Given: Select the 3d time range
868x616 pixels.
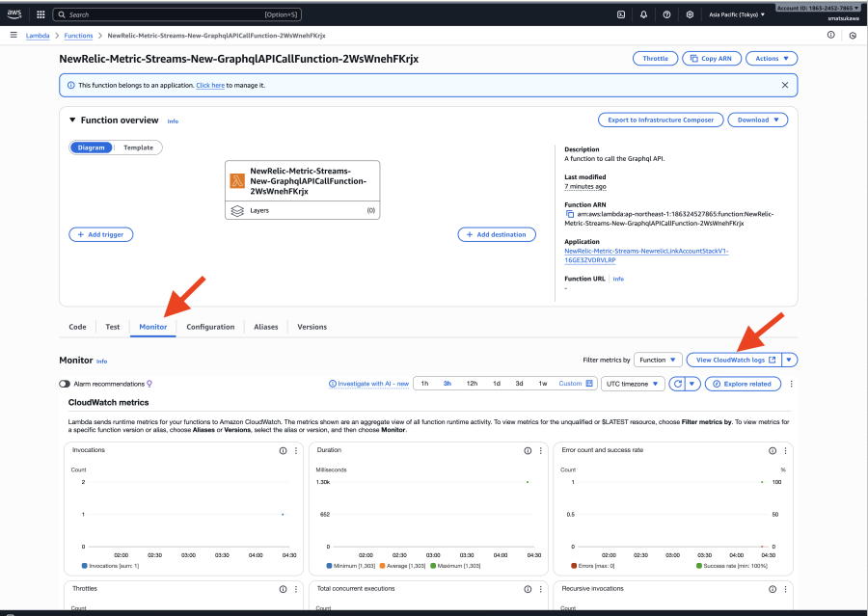Looking at the screenshot, I should click(x=519, y=383).
